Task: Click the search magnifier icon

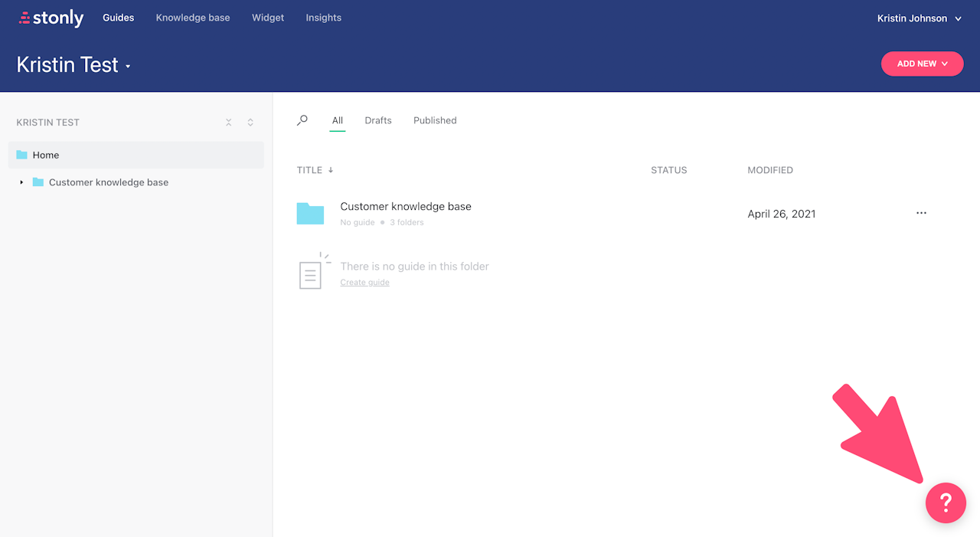Action: pyautogui.click(x=302, y=120)
